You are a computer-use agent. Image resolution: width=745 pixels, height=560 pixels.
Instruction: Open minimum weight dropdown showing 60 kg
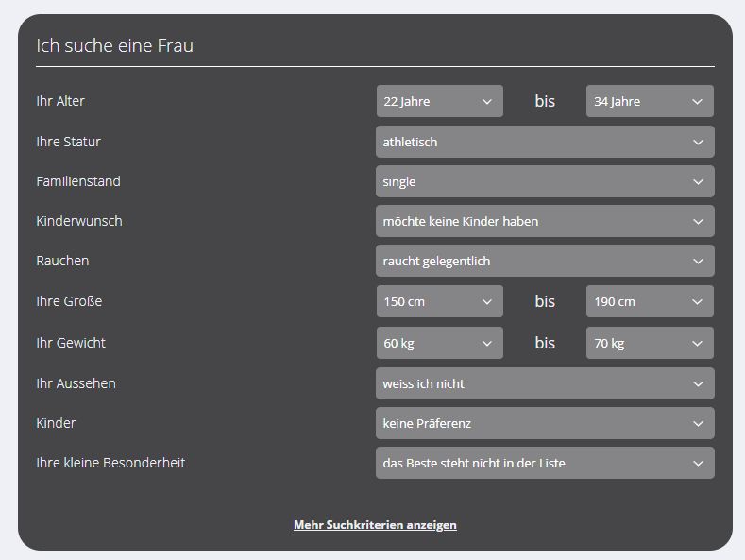click(x=439, y=343)
